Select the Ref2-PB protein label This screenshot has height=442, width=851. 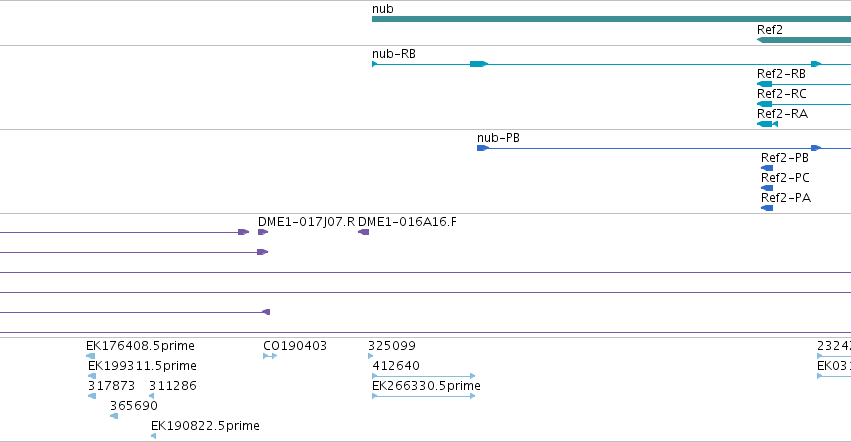point(785,158)
